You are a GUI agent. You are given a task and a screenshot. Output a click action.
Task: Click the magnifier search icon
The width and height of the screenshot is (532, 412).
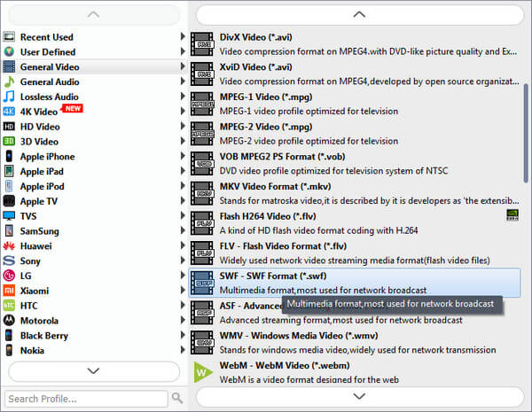(x=177, y=398)
